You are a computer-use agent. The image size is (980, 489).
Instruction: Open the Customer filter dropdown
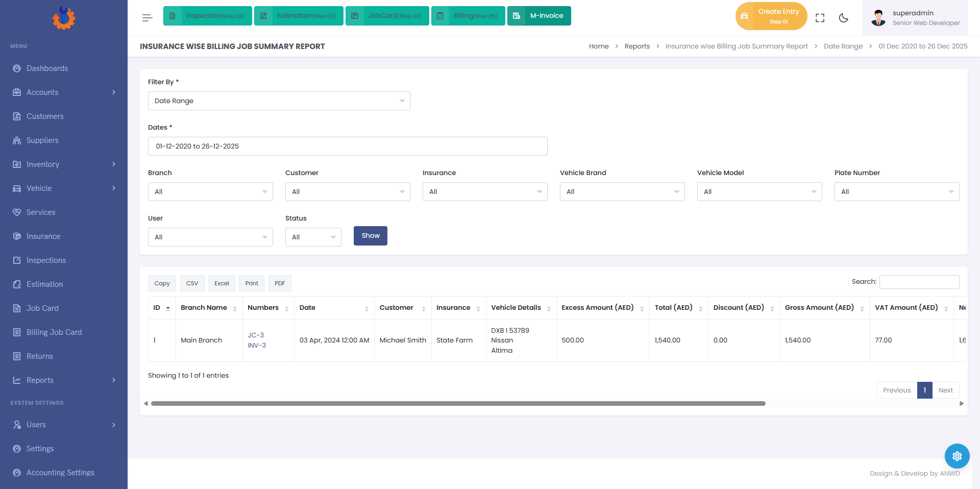348,192
